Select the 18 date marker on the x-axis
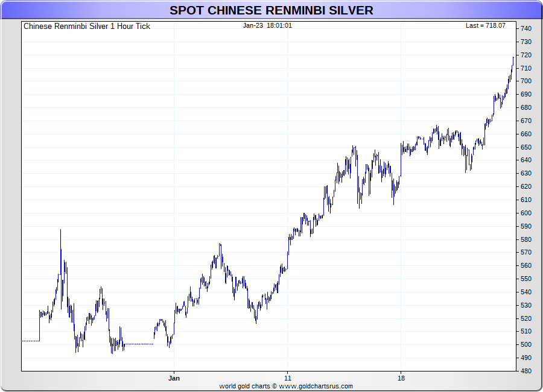The width and height of the screenshot is (543, 392). [401, 379]
